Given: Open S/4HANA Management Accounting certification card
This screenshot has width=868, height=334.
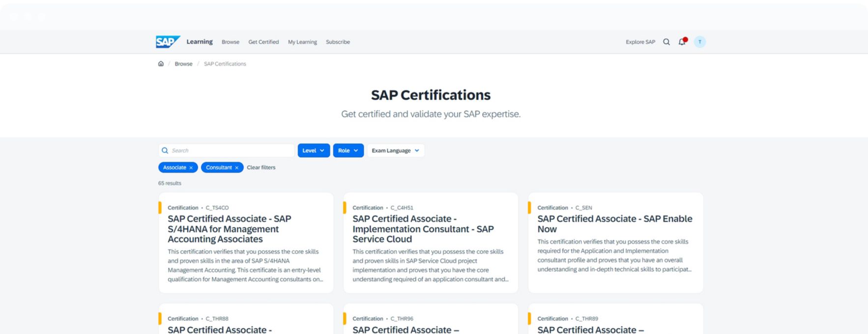Looking at the screenshot, I should tap(229, 229).
